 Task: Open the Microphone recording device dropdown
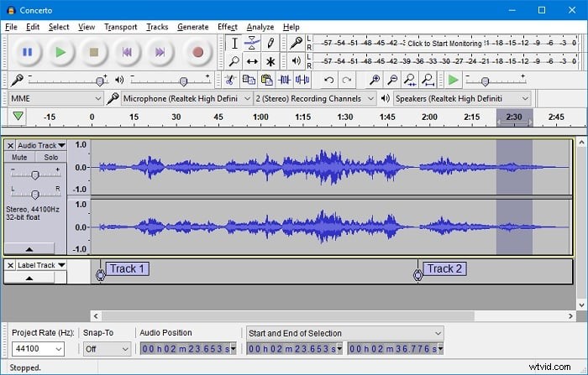(186, 98)
